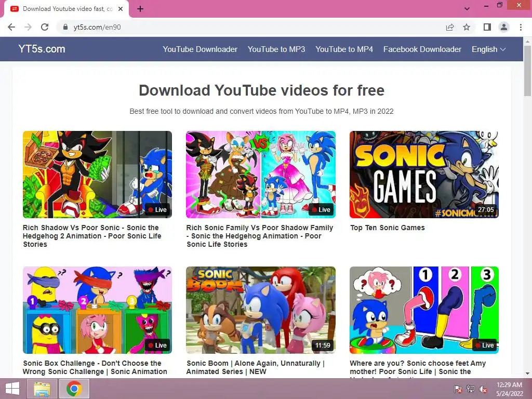
Task: Click the browser forward arrow
Action: coord(28,27)
